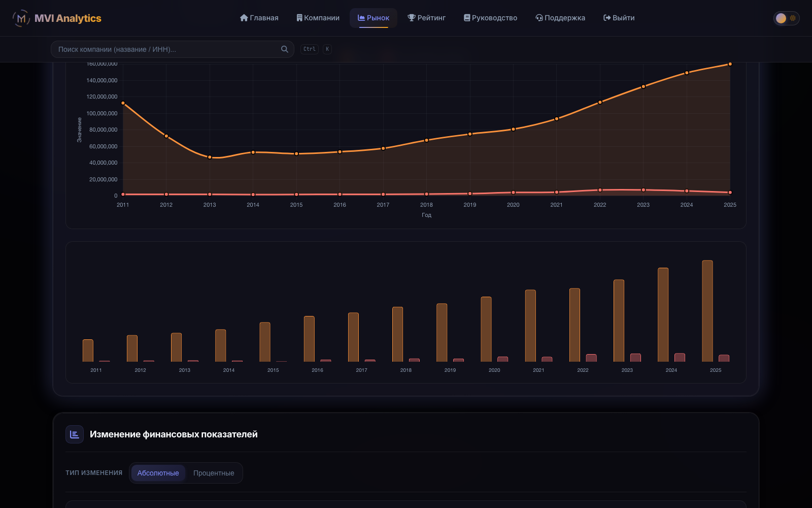Click the Изменение финансовых показателей heading
This screenshot has height=508, width=812.
[x=174, y=434]
